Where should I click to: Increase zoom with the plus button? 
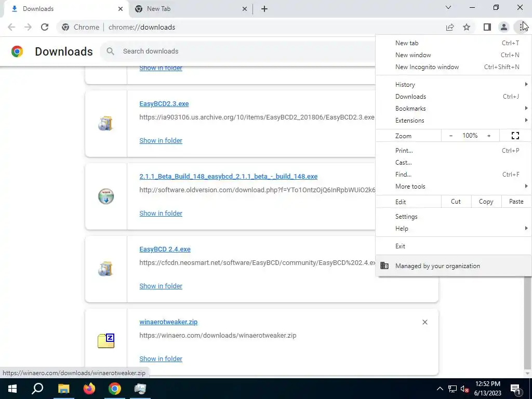[489, 136]
